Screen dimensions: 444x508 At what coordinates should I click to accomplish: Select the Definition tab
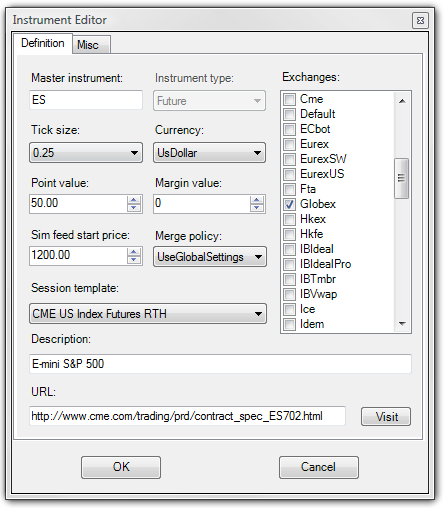[43, 43]
